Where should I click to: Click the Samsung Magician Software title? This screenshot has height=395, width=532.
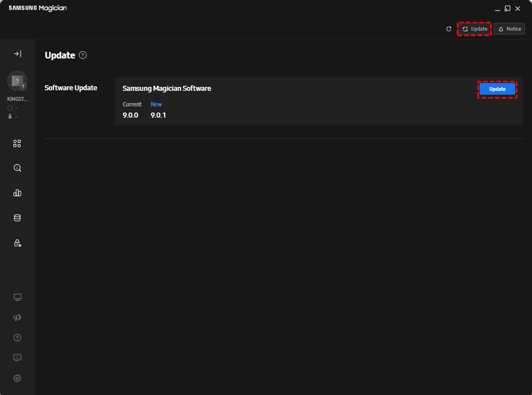click(x=167, y=89)
